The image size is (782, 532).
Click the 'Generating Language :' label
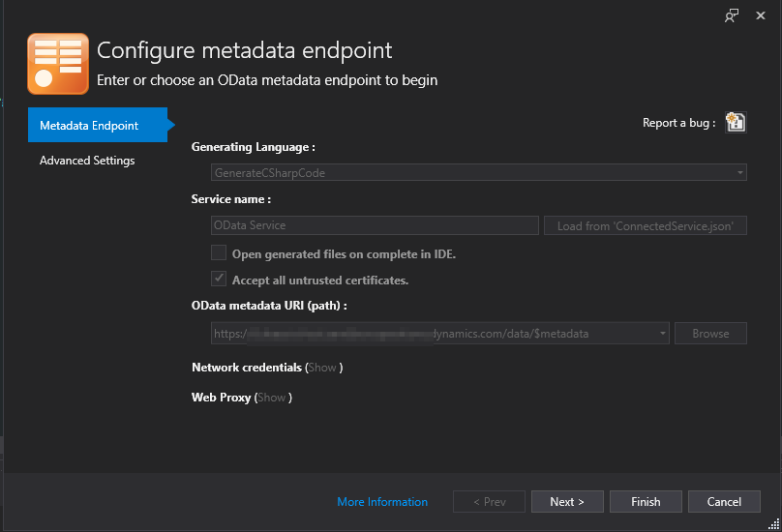(x=254, y=147)
